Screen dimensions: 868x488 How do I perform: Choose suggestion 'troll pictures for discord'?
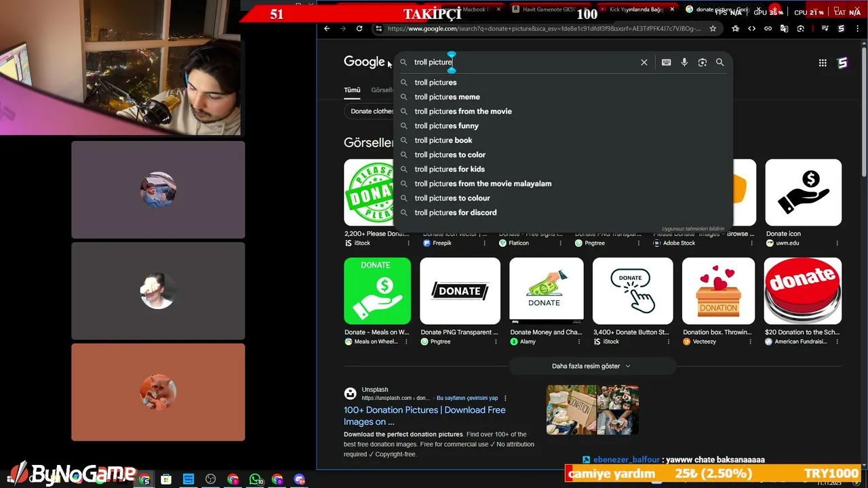(x=563, y=213)
